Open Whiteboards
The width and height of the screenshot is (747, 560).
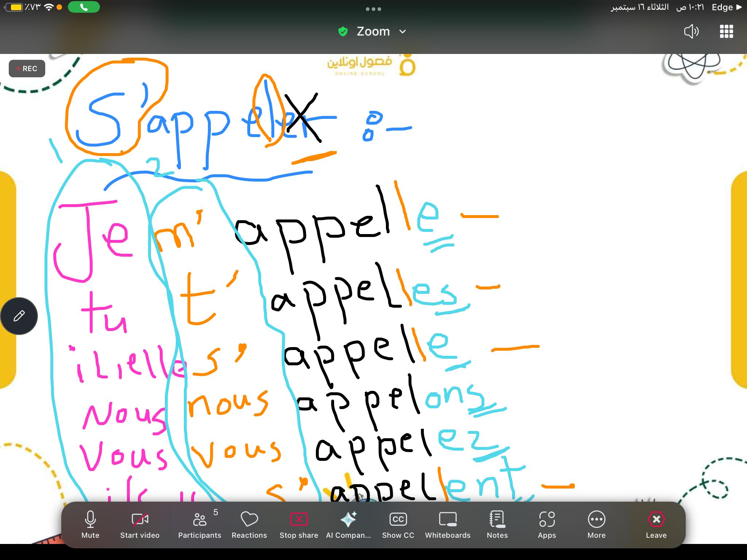coord(448,524)
